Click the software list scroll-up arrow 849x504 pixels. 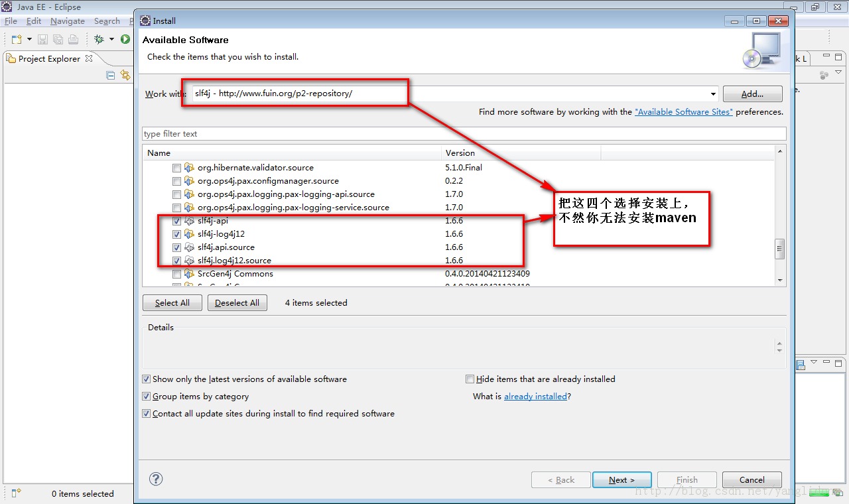(x=780, y=151)
